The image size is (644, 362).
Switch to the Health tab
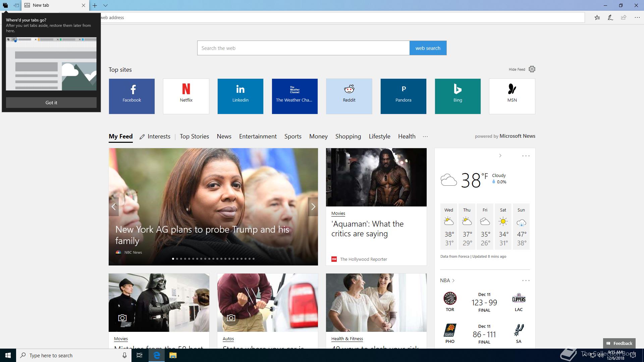pos(407,136)
